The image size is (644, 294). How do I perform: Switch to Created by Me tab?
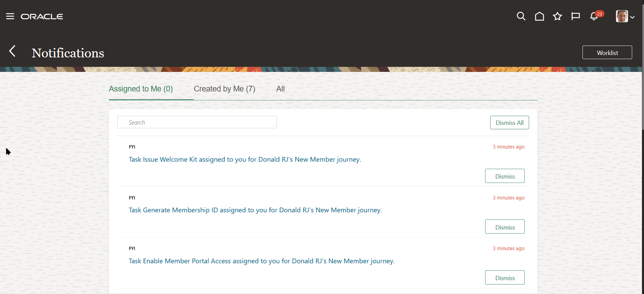[x=224, y=89]
